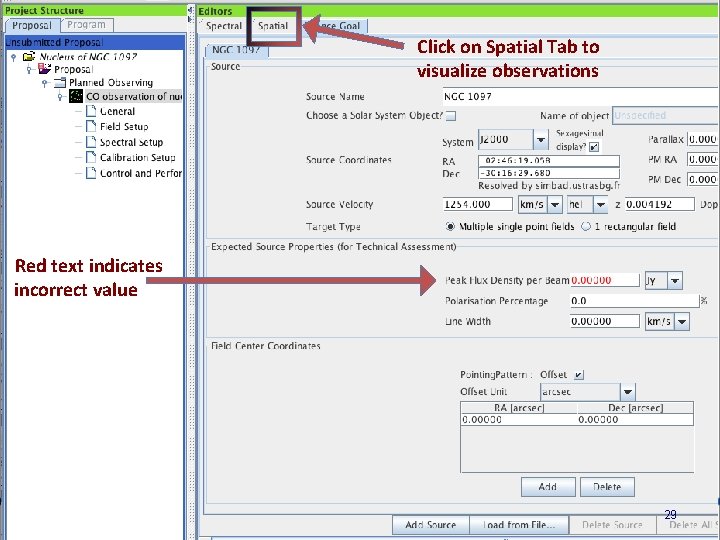This screenshot has height=540, width=720.
Task: Collapse the CO observation tree node
Action: pyautogui.click(x=60, y=97)
